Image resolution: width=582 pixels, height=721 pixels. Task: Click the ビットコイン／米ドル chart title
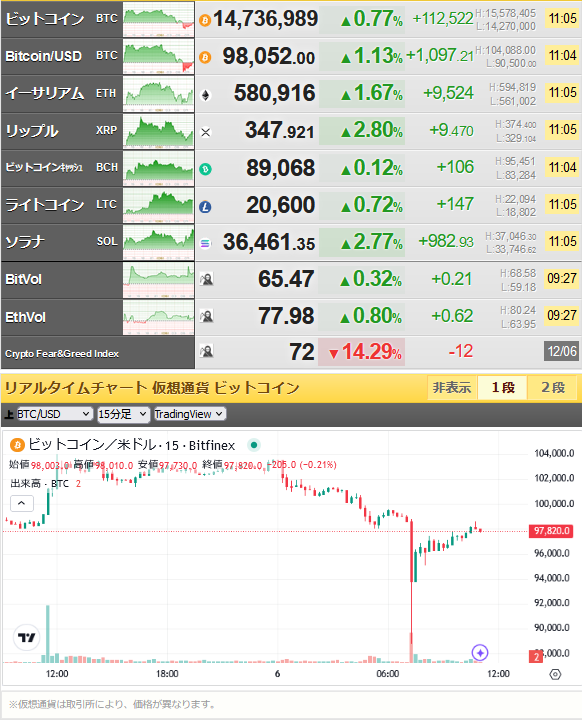coord(132,445)
